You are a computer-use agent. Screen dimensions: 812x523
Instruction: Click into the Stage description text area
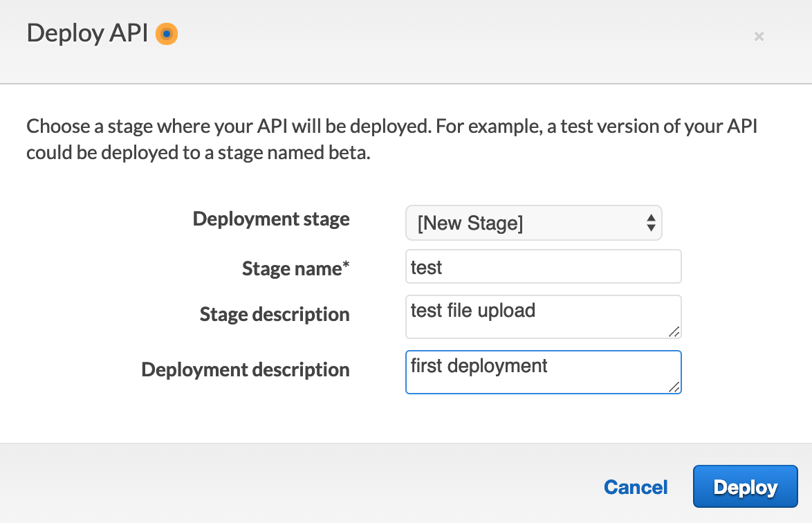[x=543, y=317]
